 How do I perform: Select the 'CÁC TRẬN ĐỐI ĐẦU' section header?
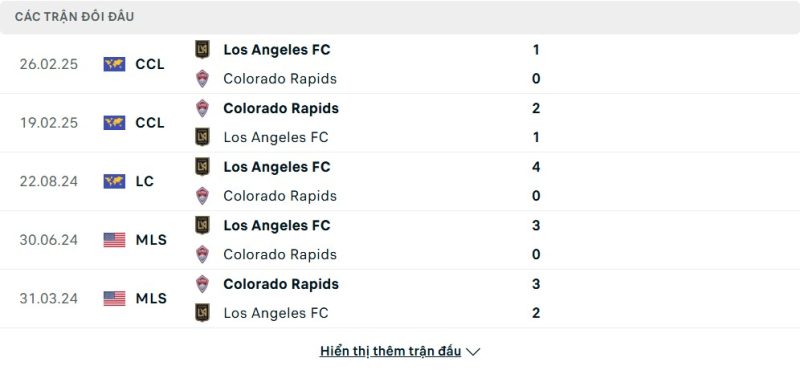(74, 17)
